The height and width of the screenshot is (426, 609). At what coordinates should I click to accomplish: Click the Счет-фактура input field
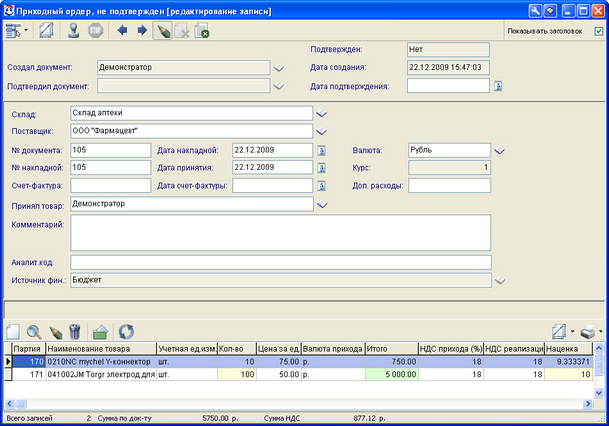111,186
